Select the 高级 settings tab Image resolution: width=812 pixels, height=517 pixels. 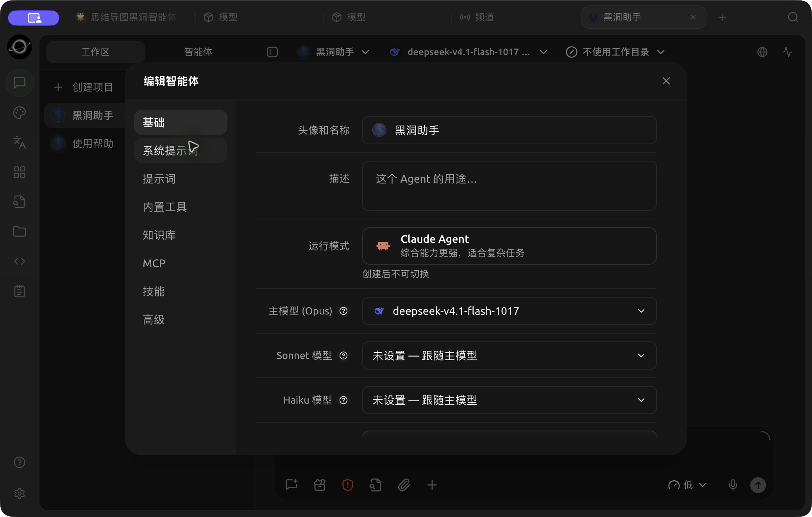(181, 320)
